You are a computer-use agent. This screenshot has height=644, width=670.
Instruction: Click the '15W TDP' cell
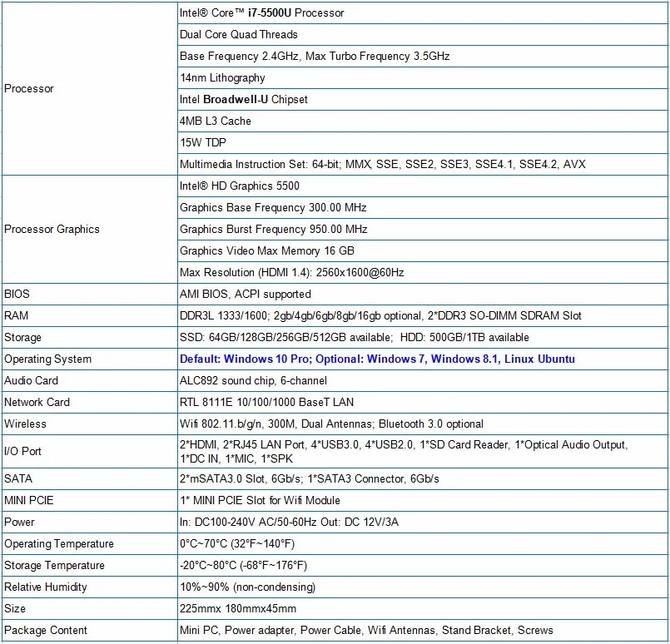[423, 142]
